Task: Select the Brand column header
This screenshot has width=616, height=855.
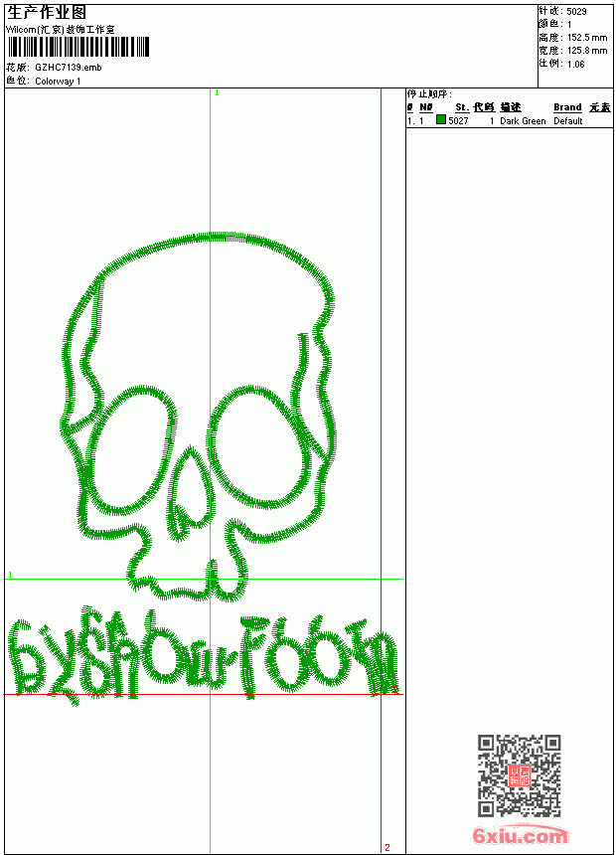Action: pyautogui.click(x=567, y=107)
